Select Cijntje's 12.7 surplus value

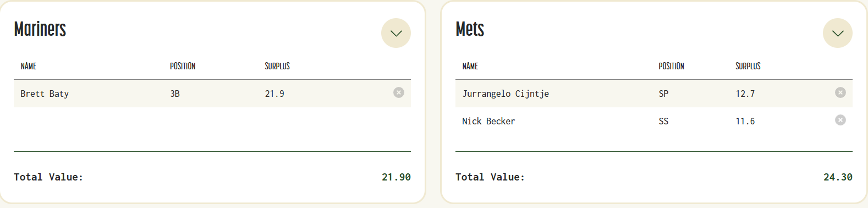point(745,94)
